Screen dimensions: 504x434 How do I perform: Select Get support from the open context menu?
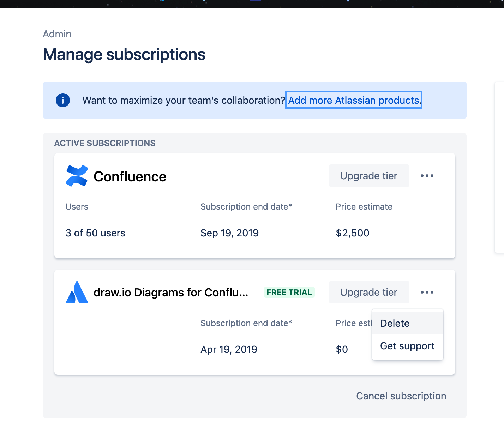pyautogui.click(x=407, y=346)
